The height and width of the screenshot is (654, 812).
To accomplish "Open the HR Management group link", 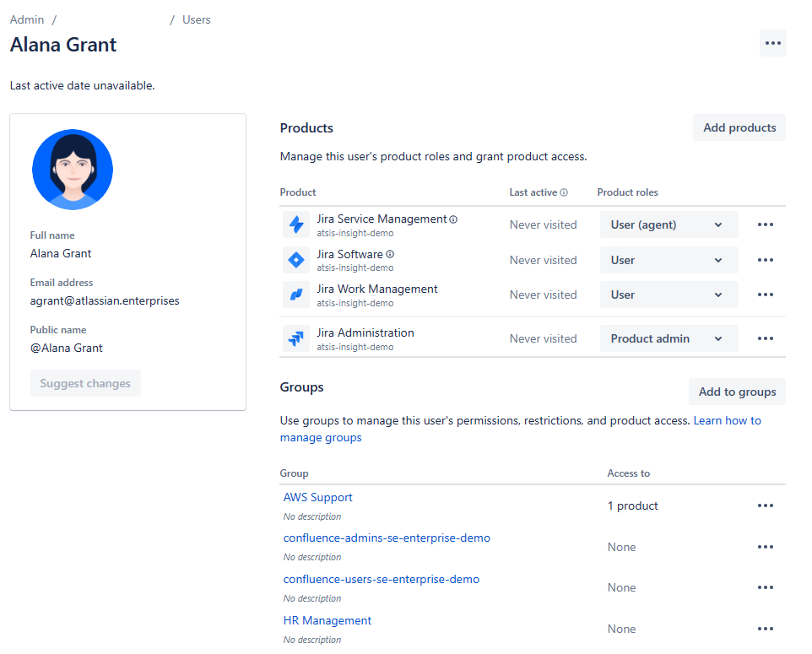I will click(x=328, y=620).
